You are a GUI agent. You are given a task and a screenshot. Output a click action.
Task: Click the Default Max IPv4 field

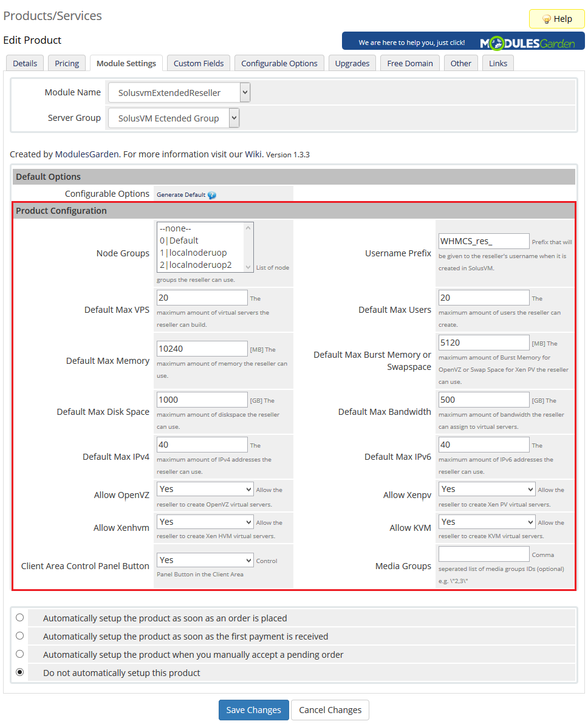pos(202,445)
